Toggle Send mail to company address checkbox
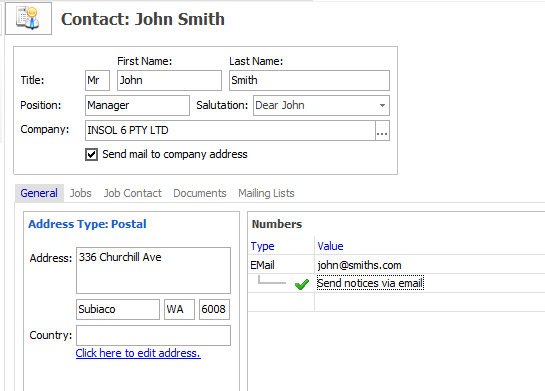The width and height of the screenshot is (545, 391). point(91,154)
